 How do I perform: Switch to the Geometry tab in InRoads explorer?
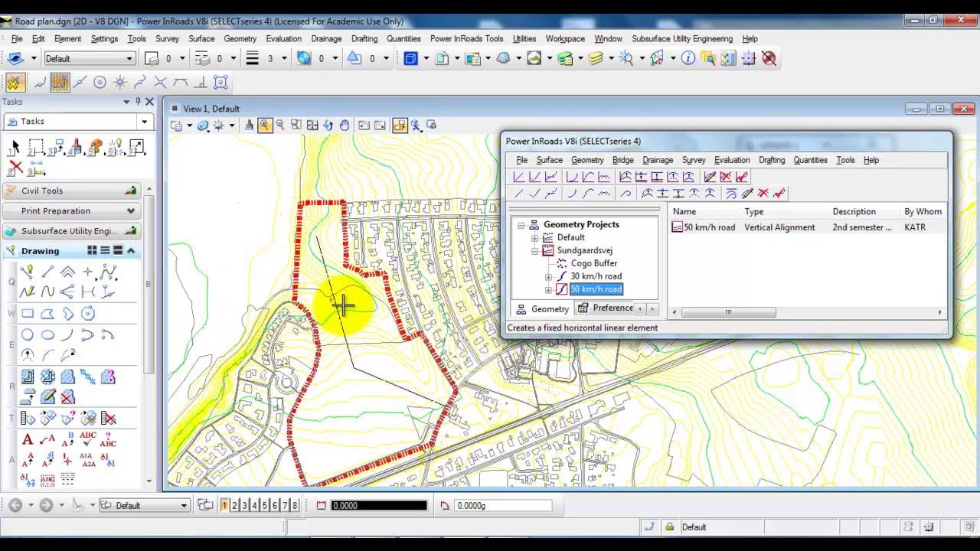(x=542, y=309)
